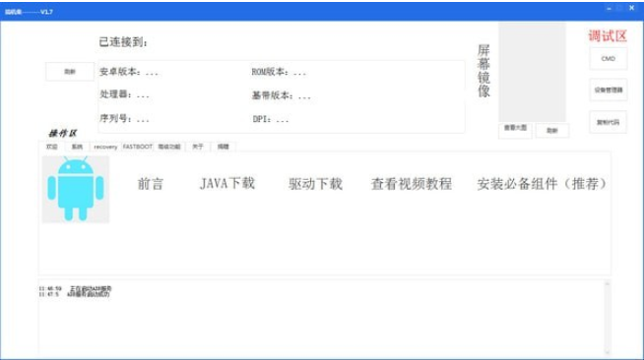Open 查看视频教程 video tutorial
Viewport: 644px width, 360px height.
412,183
